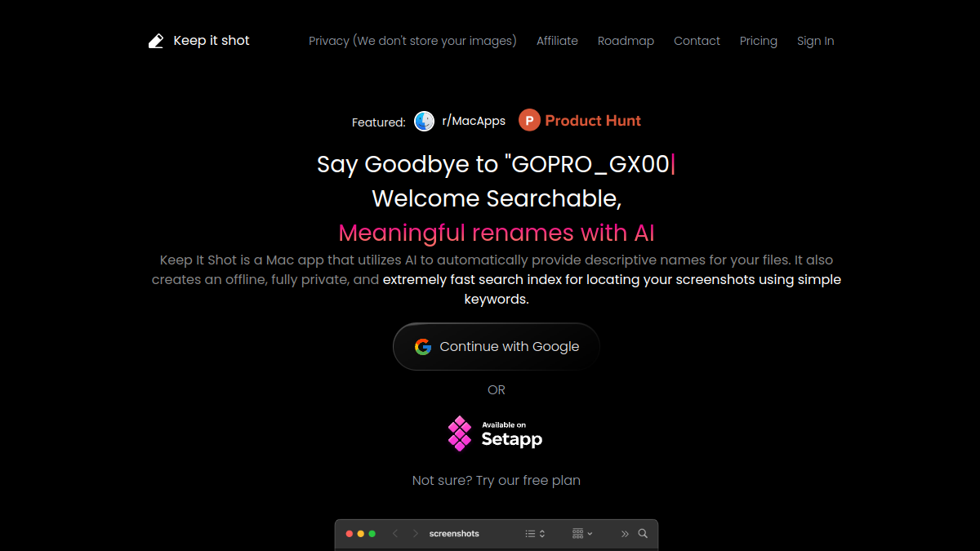Open the list view switcher in Finder

(x=535, y=534)
